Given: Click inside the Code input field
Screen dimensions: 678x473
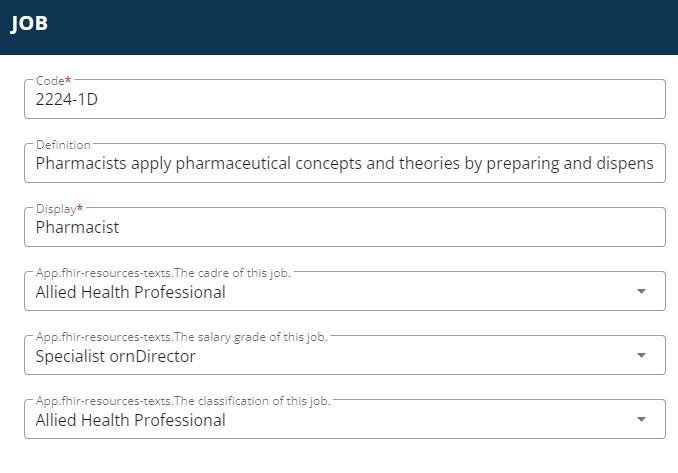Looking at the screenshot, I should pos(345,99).
